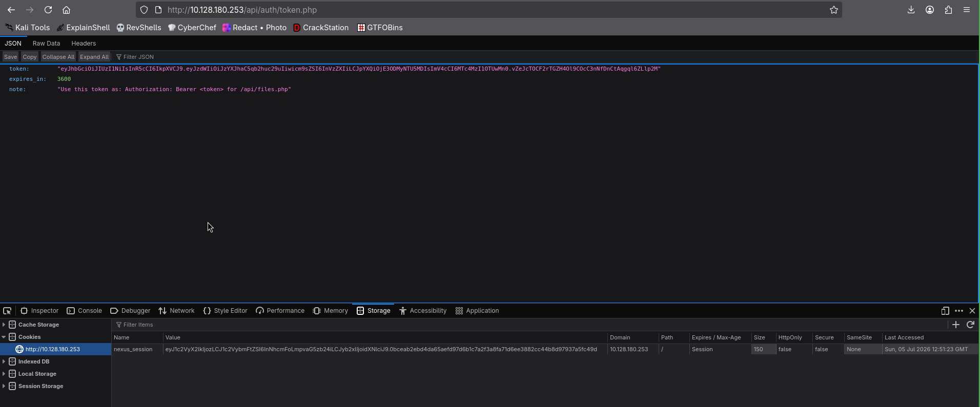Viewport: 980px width, 407px height.
Task: Click the expires_in value 3600
Action: 64,79
